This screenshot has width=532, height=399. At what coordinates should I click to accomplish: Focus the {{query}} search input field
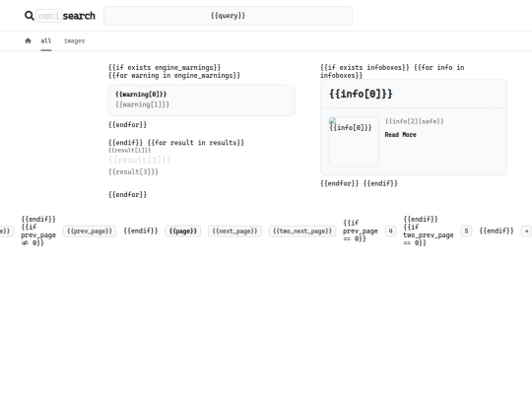click(228, 16)
